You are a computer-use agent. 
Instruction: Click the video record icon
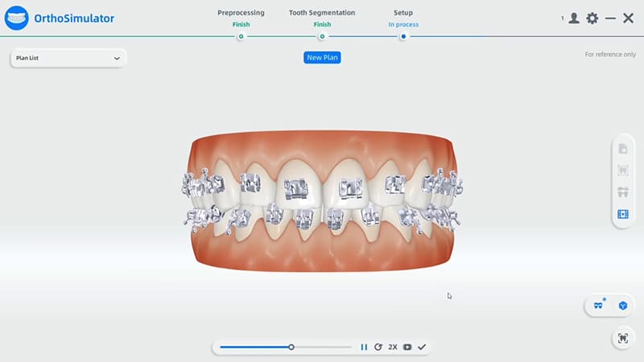tap(407, 348)
